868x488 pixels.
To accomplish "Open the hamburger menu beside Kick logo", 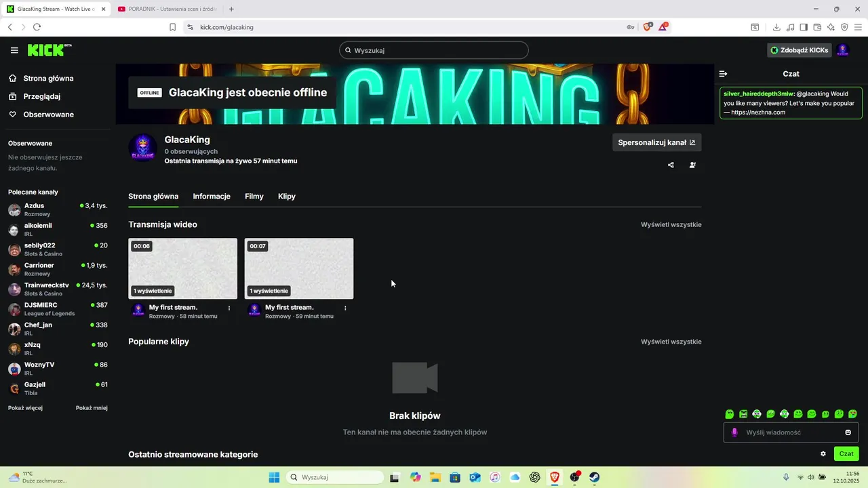I will click(14, 50).
